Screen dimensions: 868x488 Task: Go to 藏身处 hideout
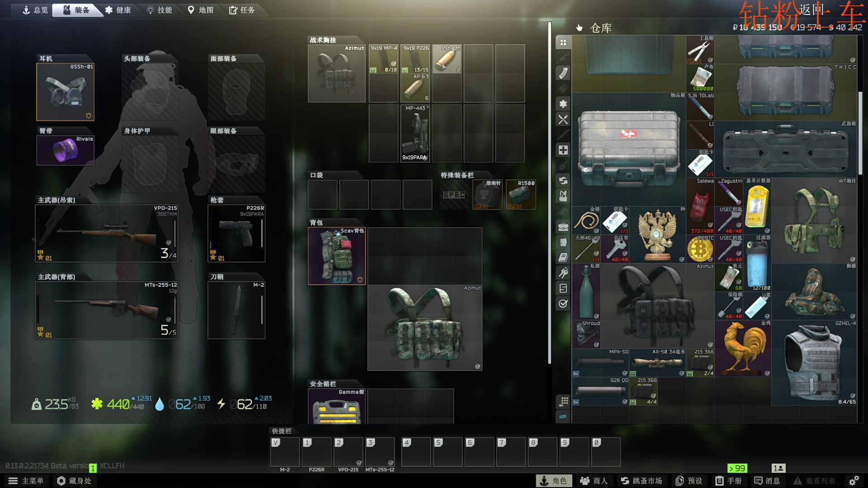[x=74, y=481]
